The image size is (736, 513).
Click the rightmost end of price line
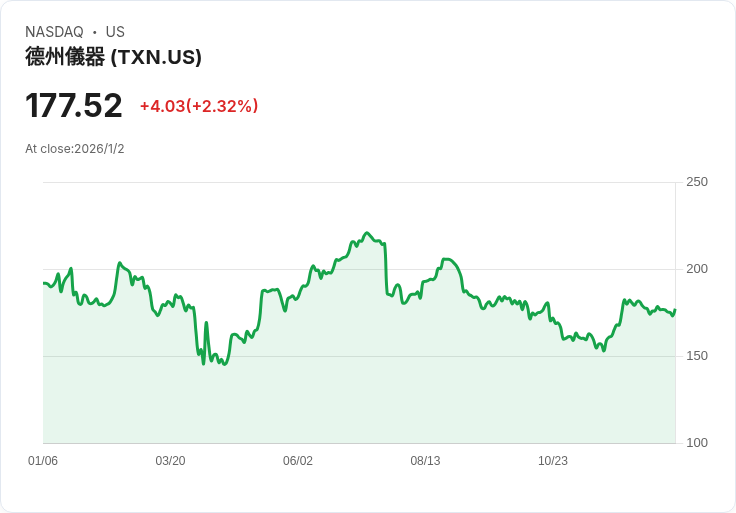tap(675, 310)
